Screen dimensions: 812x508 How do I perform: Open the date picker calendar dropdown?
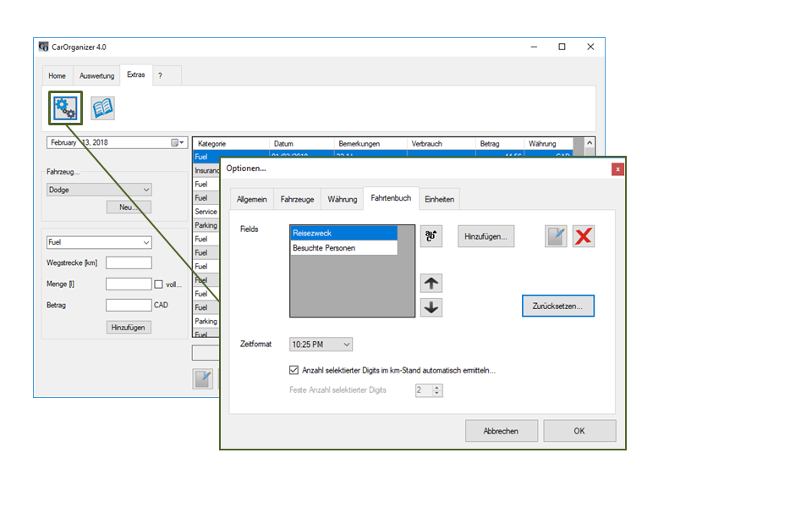(178, 143)
